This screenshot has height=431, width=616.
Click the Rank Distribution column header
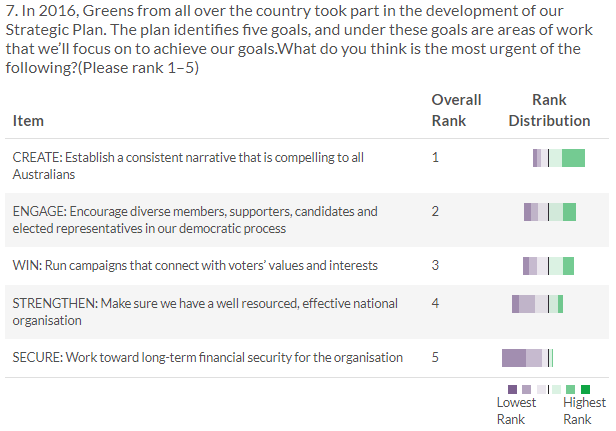(549, 110)
